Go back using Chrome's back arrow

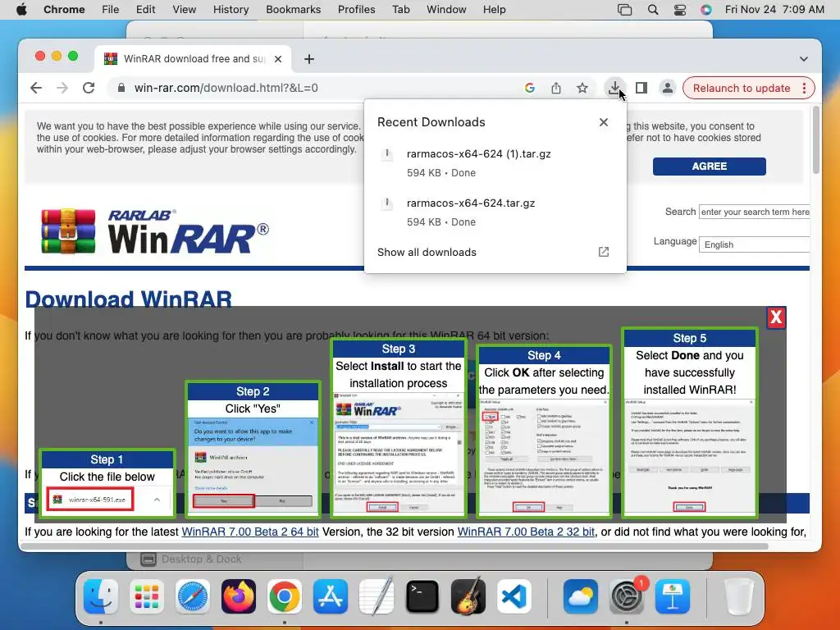(x=36, y=88)
